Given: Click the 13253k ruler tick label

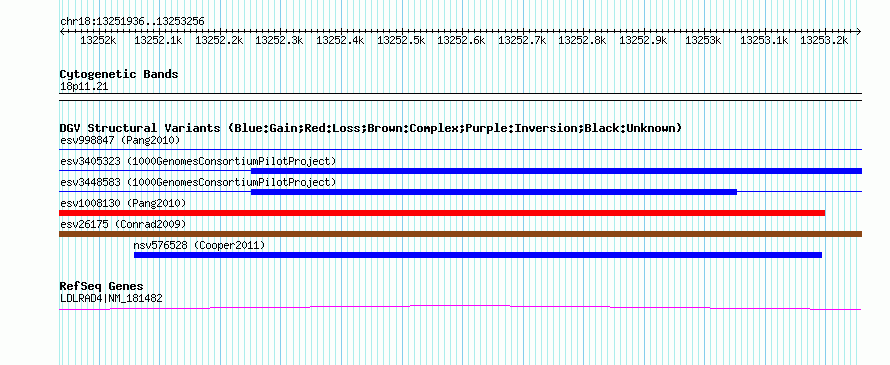Looking at the screenshot, I should point(703,41).
